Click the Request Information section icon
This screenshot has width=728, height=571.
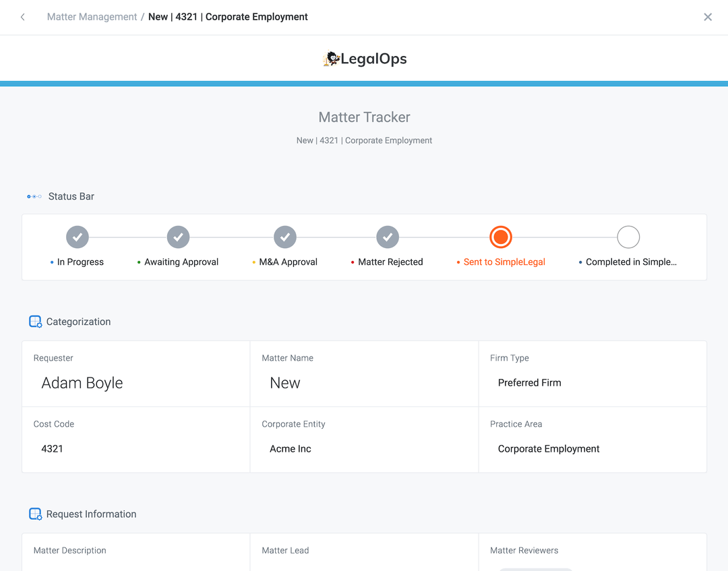(35, 514)
